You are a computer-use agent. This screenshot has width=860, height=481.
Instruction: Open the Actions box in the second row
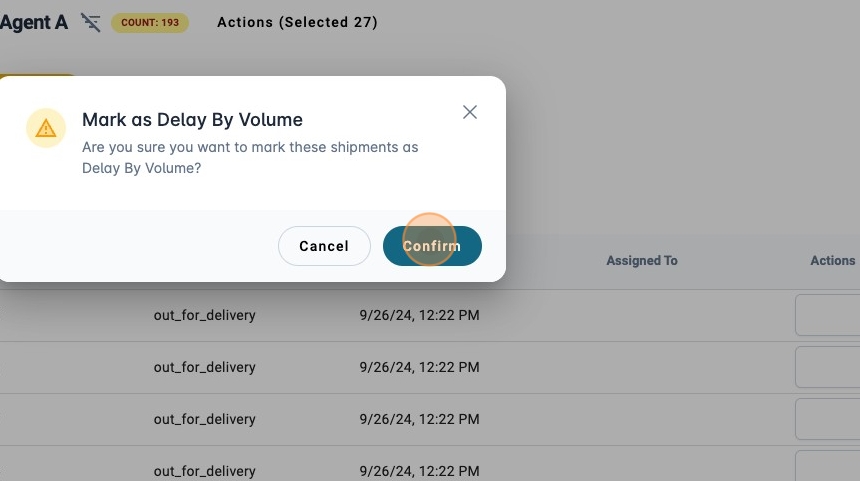[x=828, y=367]
